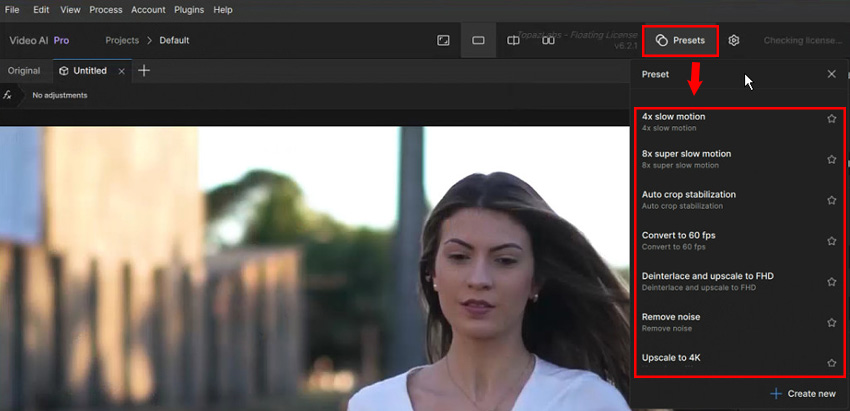Star the Convert to 60 fps preset

pos(831,241)
